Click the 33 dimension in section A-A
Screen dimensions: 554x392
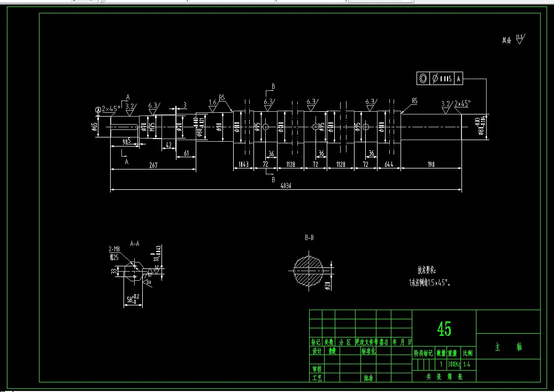(x=114, y=272)
